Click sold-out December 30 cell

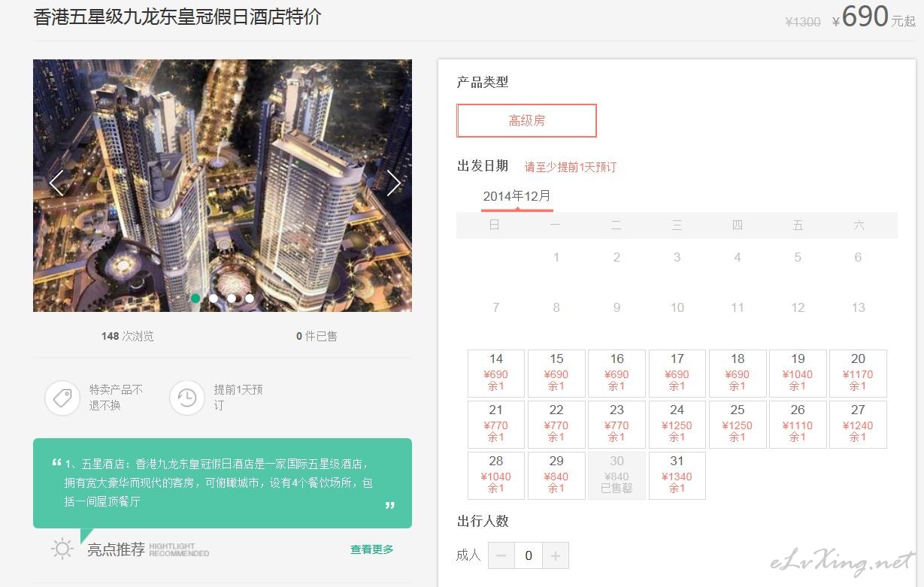pyautogui.click(x=617, y=475)
